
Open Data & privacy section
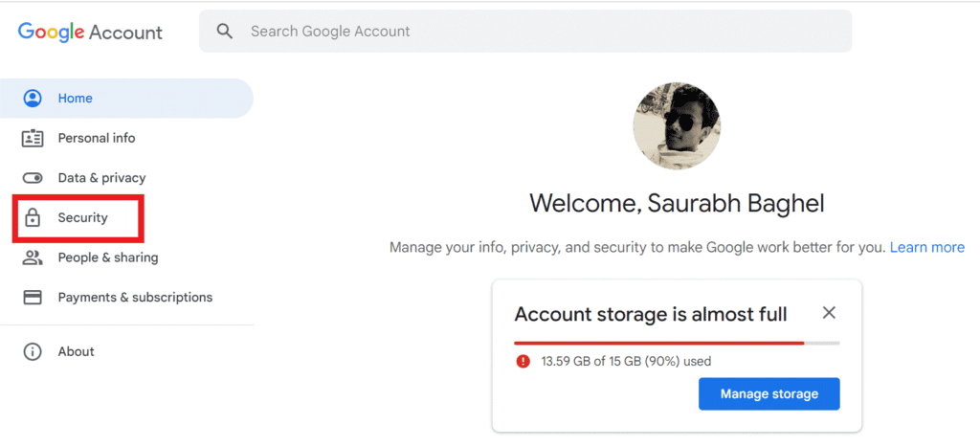[101, 178]
